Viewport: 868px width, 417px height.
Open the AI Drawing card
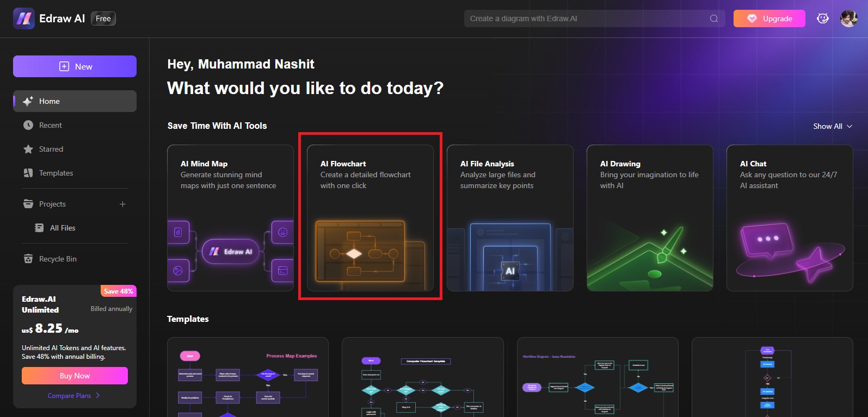(650, 218)
